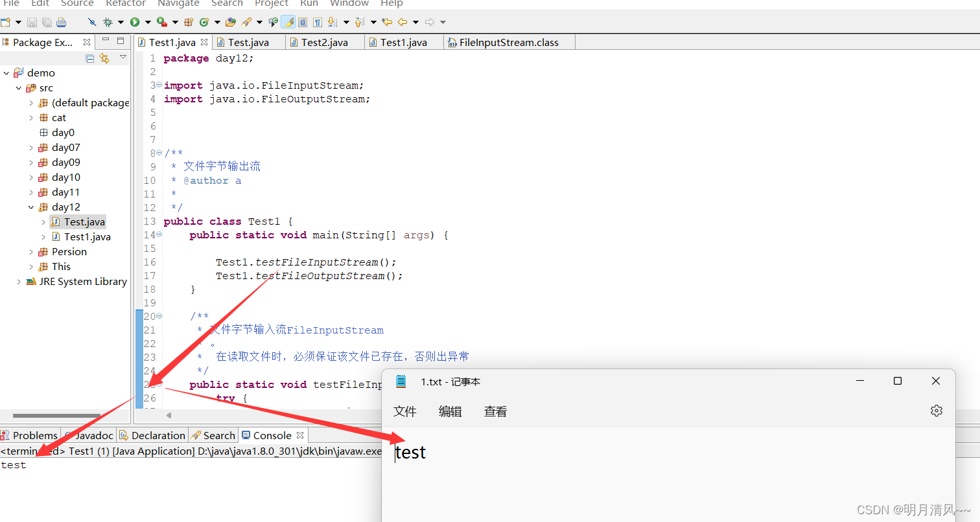980x522 pixels.
Task: Fold the import block at line 3
Action: 159,85
